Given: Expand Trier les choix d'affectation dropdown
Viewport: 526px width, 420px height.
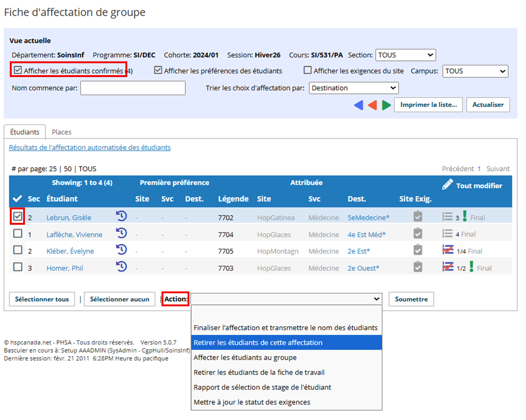Looking at the screenshot, I should [x=353, y=88].
